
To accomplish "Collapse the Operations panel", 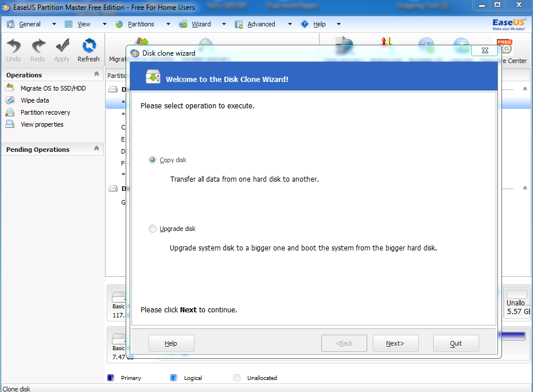I will pyautogui.click(x=96, y=74).
